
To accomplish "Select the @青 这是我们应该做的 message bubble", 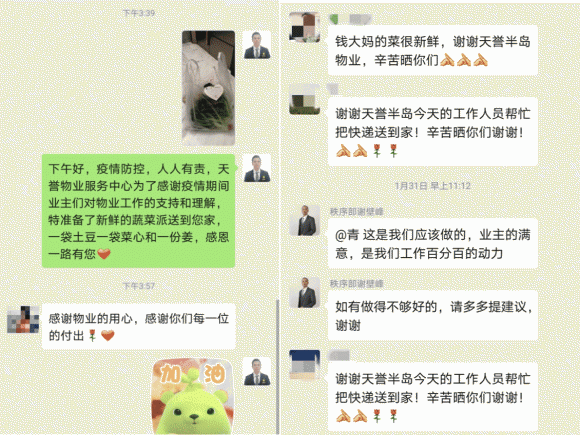I will [432, 243].
